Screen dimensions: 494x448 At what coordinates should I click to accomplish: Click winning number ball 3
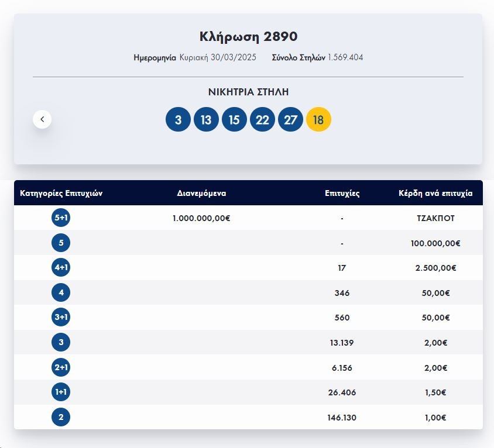(x=178, y=120)
